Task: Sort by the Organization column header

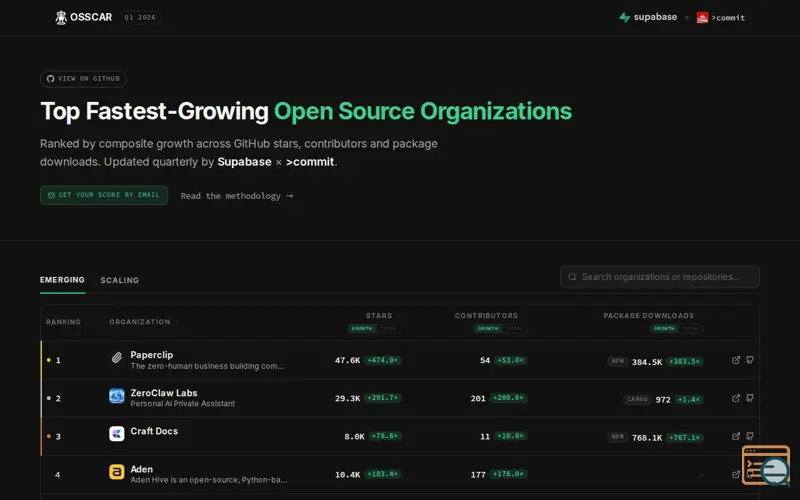Action: coord(140,322)
